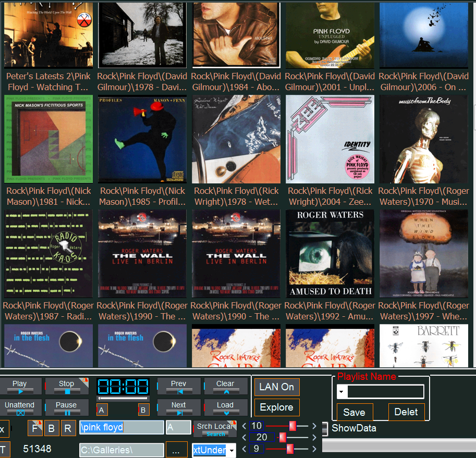This screenshot has height=458, width=476.
Task: Click the B button next to F
Action: pos(52,428)
